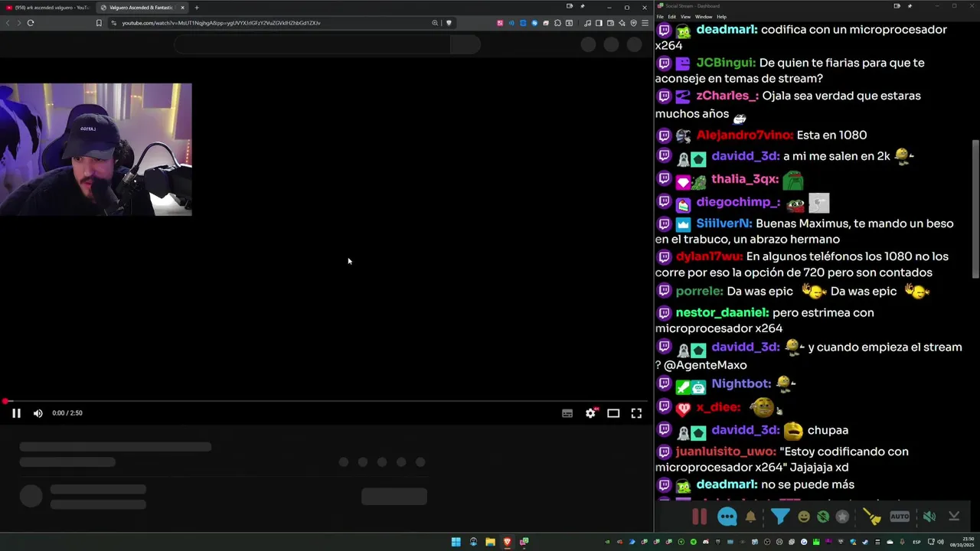Mute the YouTube video volume

tap(38, 413)
